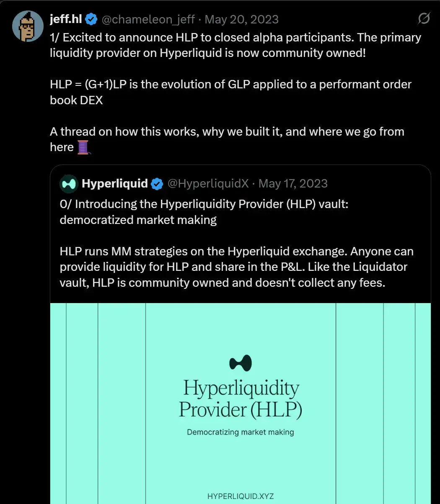Click the Hyperliquid logo inside the image
Screen dimensions: 440x504
pos(241,363)
